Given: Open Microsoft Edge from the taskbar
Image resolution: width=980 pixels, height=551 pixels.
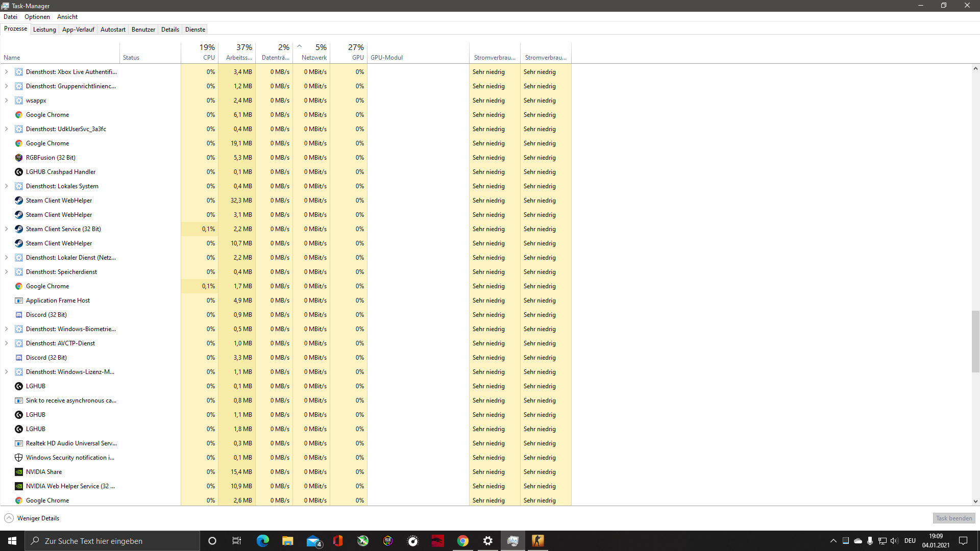Looking at the screenshot, I should click(x=263, y=541).
